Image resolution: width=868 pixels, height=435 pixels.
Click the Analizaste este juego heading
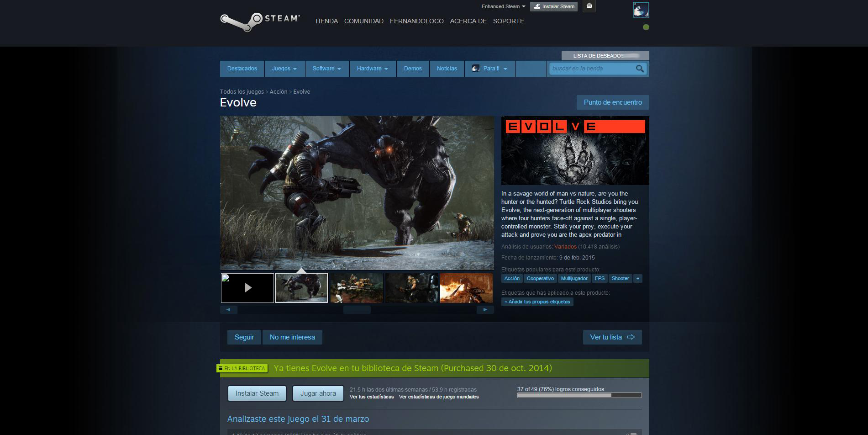click(x=298, y=419)
